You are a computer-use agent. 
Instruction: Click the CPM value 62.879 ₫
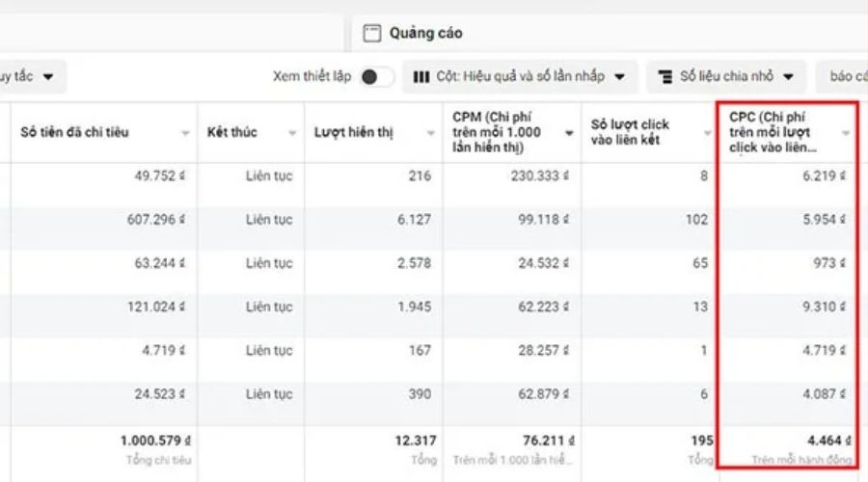pos(544,394)
